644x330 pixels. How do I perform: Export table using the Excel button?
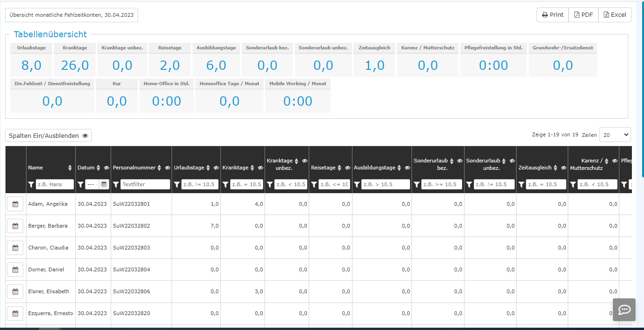(615, 15)
